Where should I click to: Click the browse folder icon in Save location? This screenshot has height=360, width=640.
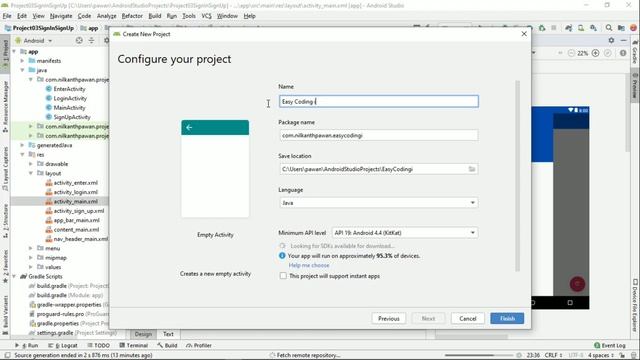pyautogui.click(x=472, y=169)
